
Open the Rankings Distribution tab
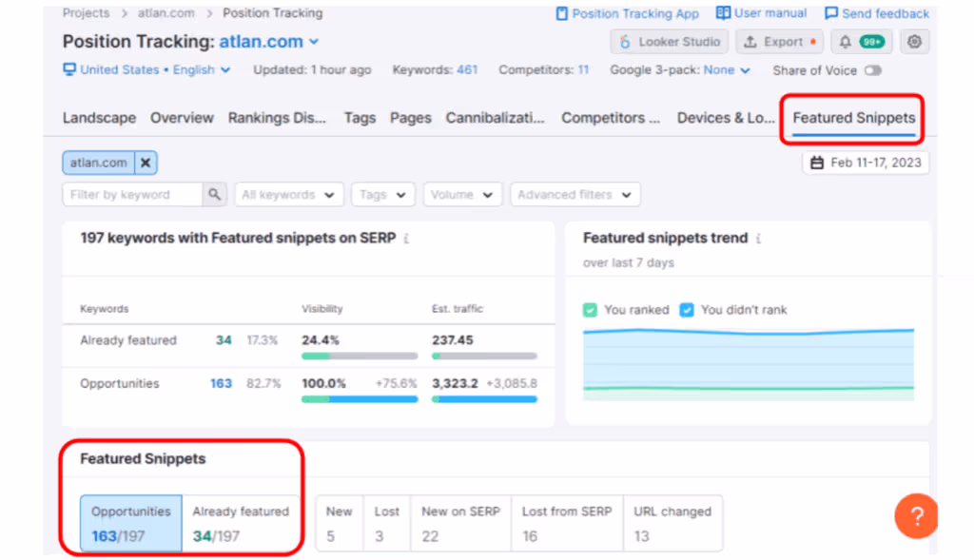[277, 118]
